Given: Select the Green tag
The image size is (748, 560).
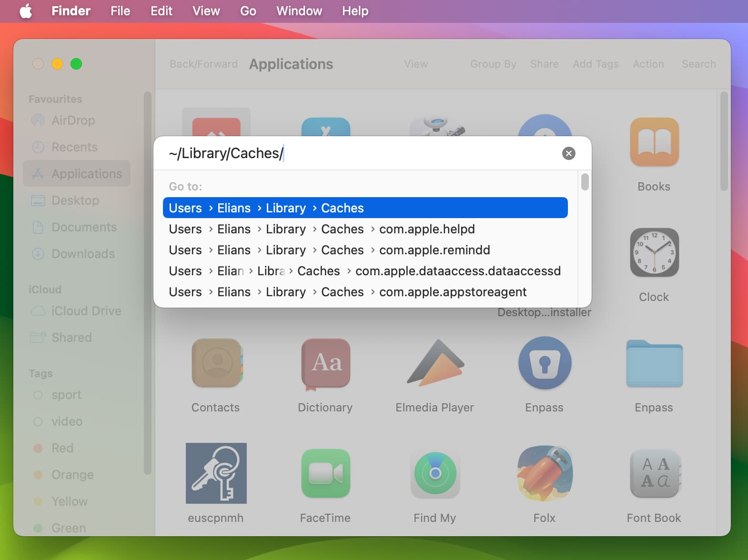Looking at the screenshot, I should 77,528.
